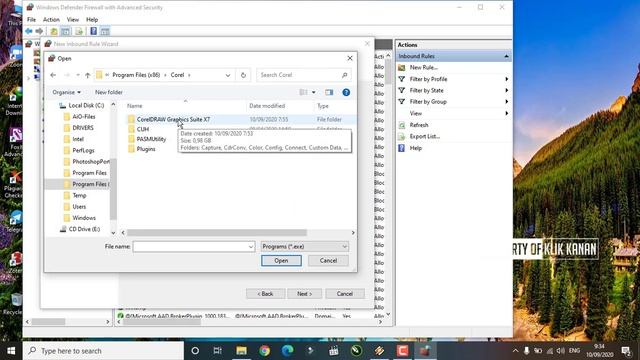Sort by Type column header
The image size is (640, 360).
click(322, 106)
